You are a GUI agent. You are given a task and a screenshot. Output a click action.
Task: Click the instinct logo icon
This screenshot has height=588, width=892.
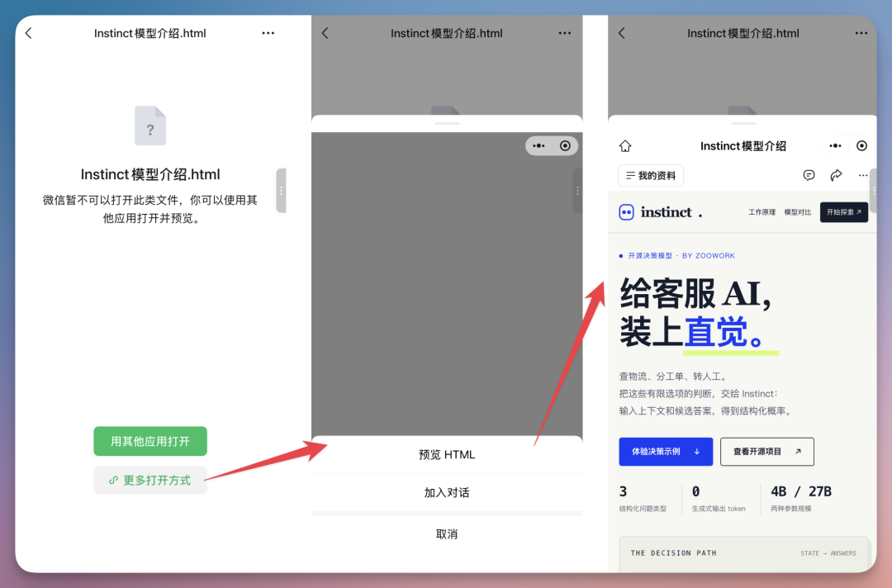coord(626,213)
